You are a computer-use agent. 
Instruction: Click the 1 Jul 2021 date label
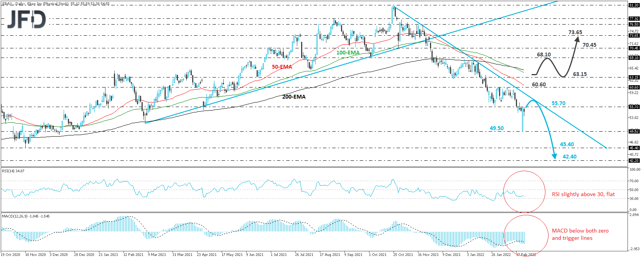(x=278, y=254)
